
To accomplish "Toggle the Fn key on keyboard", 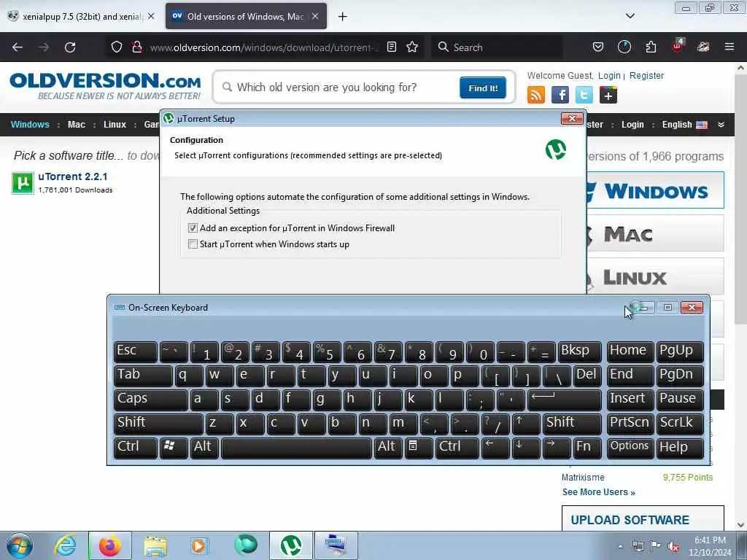I will (x=587, y=447).
